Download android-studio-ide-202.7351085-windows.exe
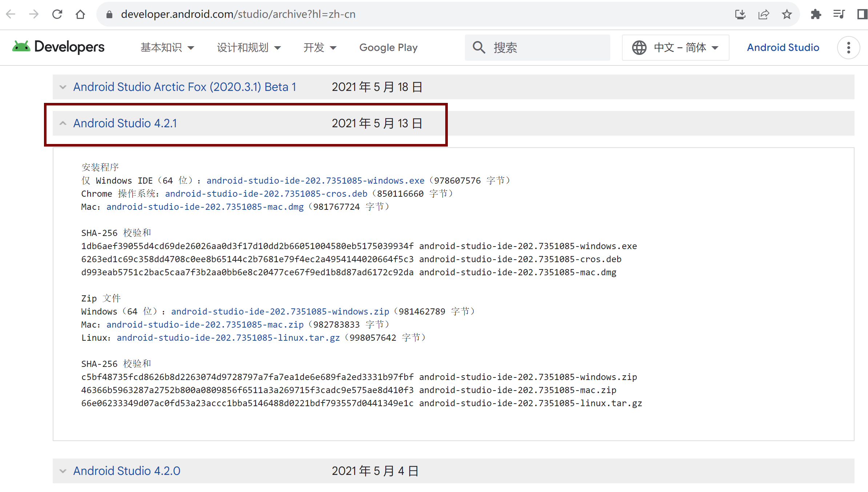This screenshot has height=492, width=868. point(316,181)
